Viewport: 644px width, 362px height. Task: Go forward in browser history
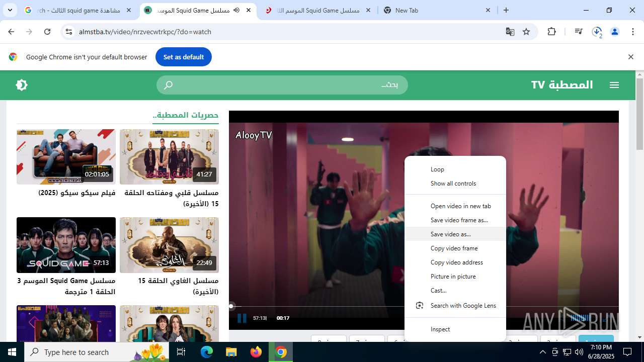coord(29,32)
